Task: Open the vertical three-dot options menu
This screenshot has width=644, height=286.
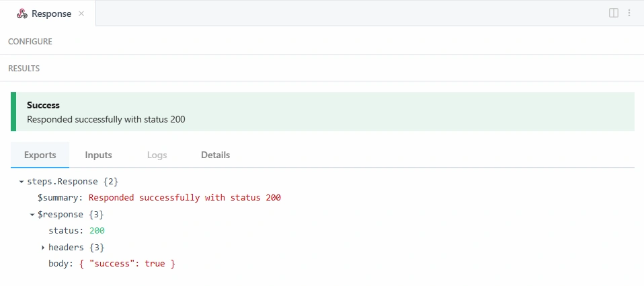Action: pyautogui.click(x=629, y=13)
